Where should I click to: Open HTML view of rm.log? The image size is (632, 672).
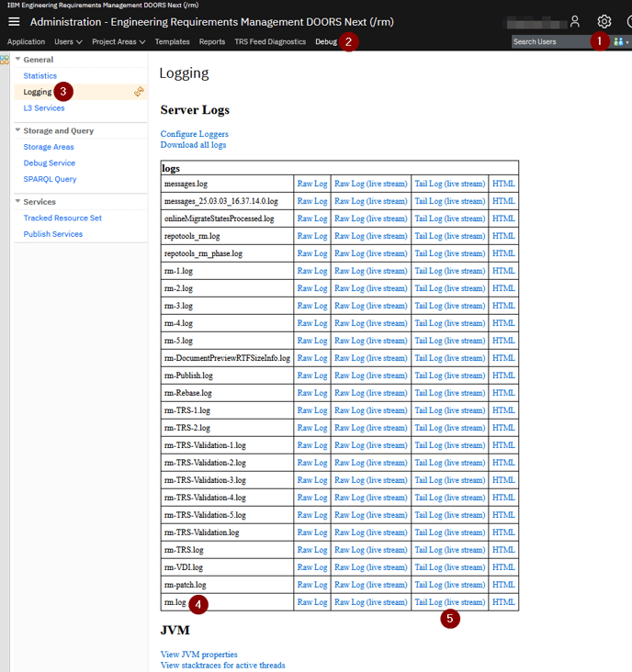[x=503, y=602]
